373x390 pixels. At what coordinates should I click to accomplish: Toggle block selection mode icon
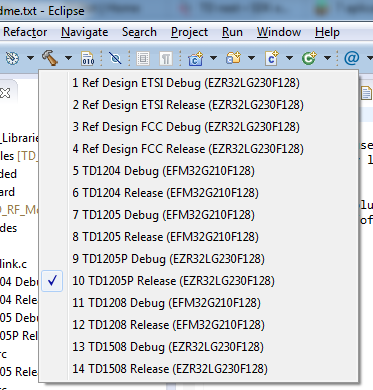click(143, 59)
